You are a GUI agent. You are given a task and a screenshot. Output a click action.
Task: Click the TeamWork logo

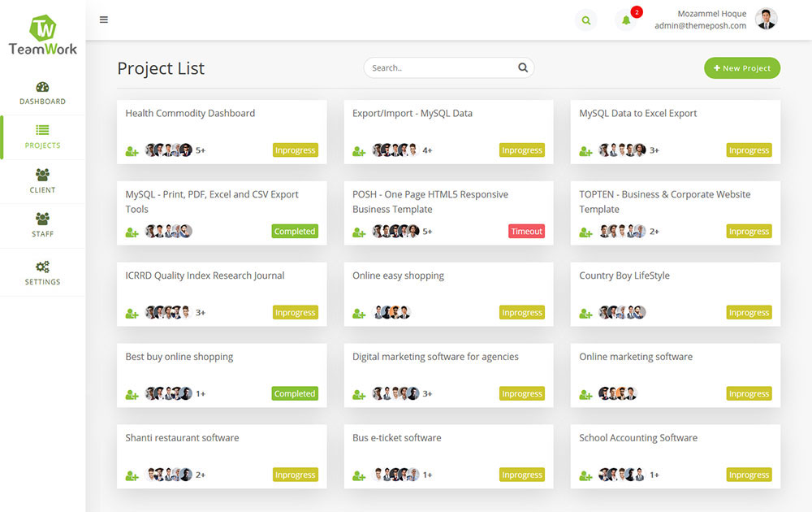42,36
